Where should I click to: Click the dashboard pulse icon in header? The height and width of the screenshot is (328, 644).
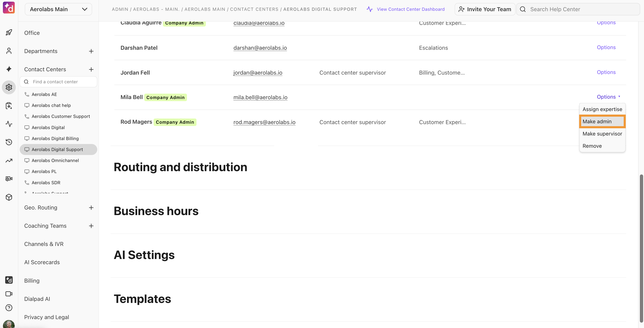tap(370, 9)
